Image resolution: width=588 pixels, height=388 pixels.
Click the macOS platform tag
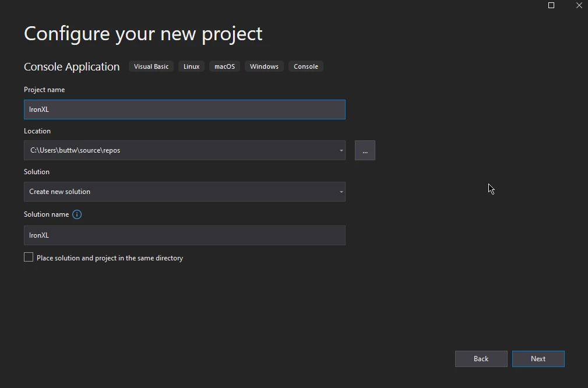(x=224, y=66)
